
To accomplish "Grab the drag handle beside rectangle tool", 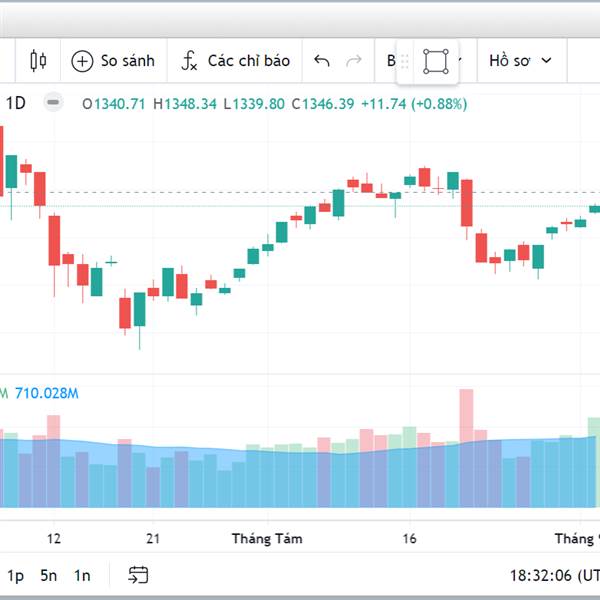I will (x=405, y=61).
